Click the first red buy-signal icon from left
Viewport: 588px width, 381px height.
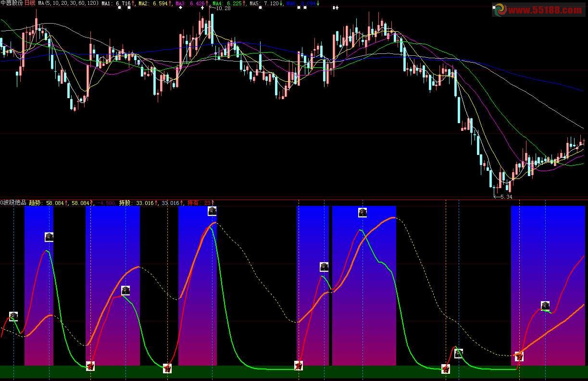[x=90, y=366]
